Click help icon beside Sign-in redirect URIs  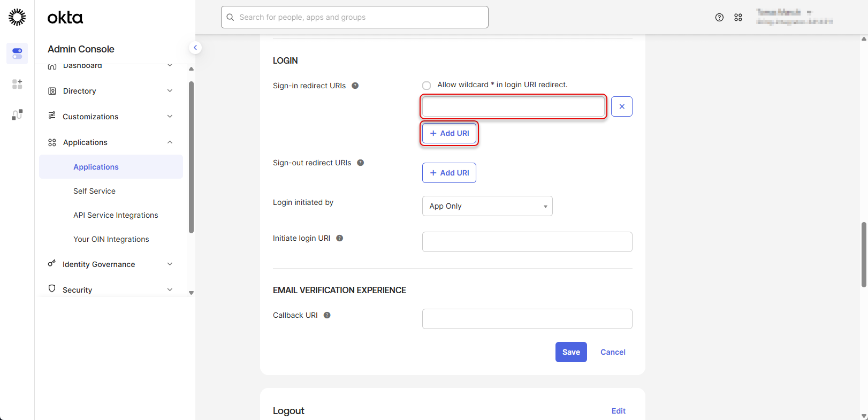point(355,86)
